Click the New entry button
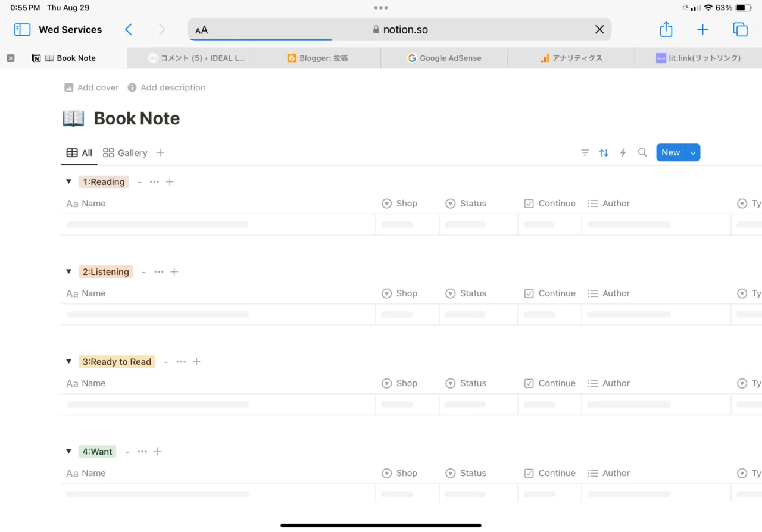Image resolution: width=762 pixels, height=532 pixels. tap(671, 153)
